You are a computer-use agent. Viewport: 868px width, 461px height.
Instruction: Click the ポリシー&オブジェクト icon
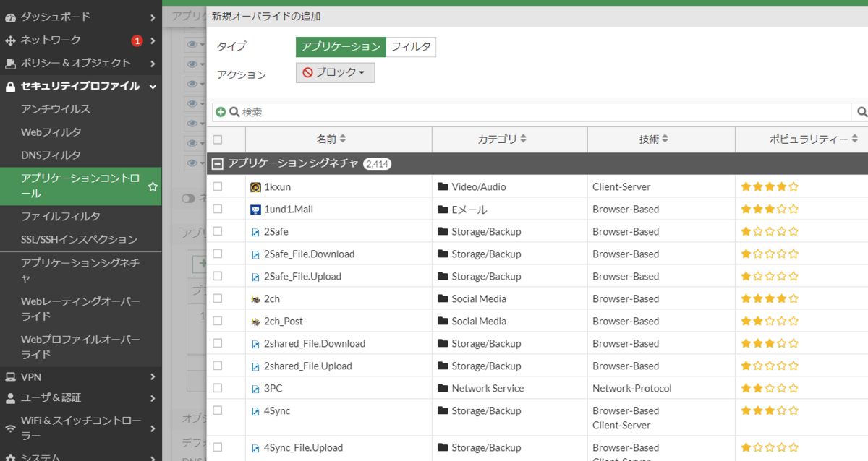pos(10,64)
